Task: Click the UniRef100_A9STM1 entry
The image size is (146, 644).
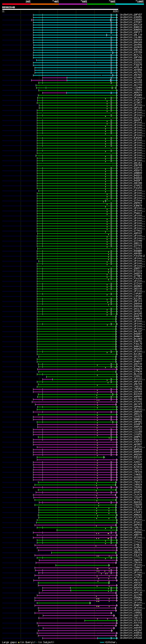Action: [131, 72]
